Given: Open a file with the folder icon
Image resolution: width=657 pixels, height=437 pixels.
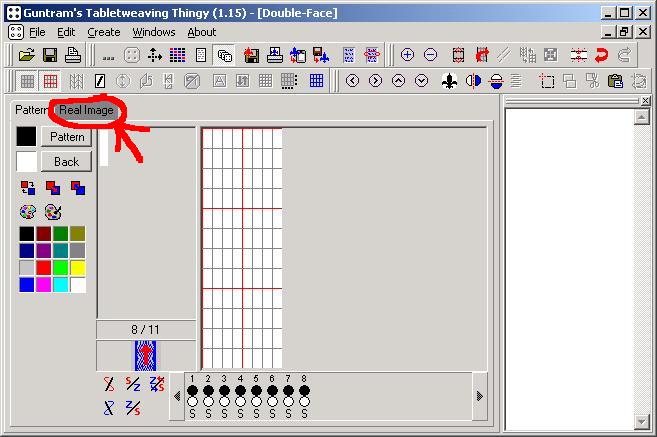Looking at the screenshot, I should pos(26,55).
